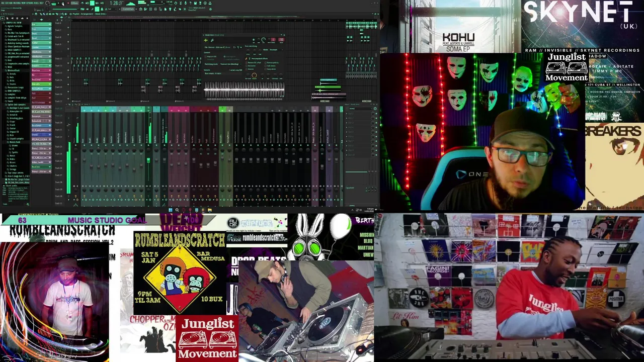Open the RAW SAMPLES folder
Image resolution: width=644 pixels, height=362 pixels.
click(13, 91)
